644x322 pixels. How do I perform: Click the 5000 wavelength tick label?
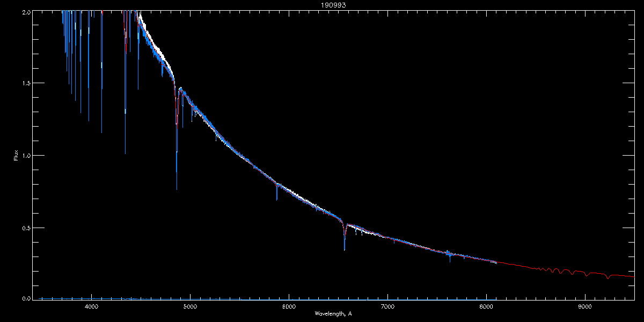point(190,307)
